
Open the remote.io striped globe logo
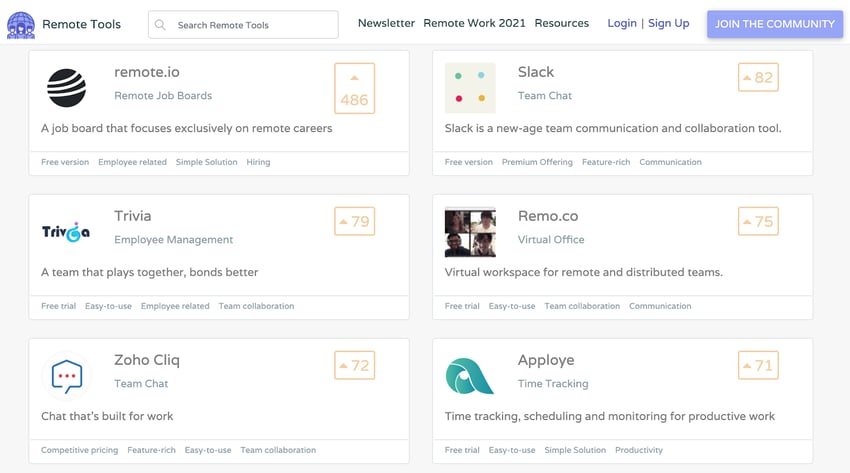[x=66, y=88]
